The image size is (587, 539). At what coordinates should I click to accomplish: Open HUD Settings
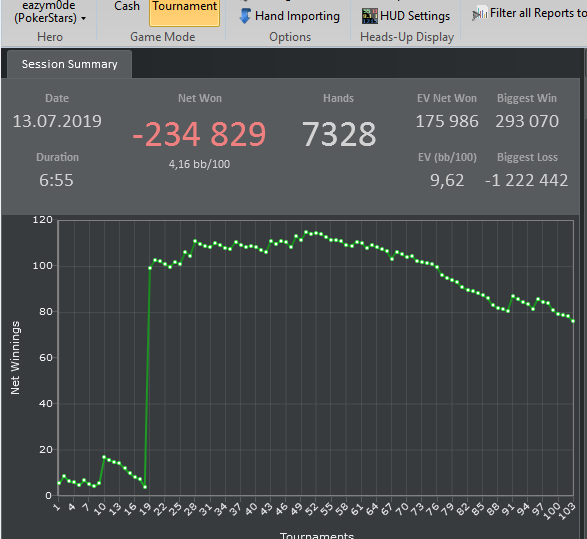pyautogui.click(x=406, y=16)
